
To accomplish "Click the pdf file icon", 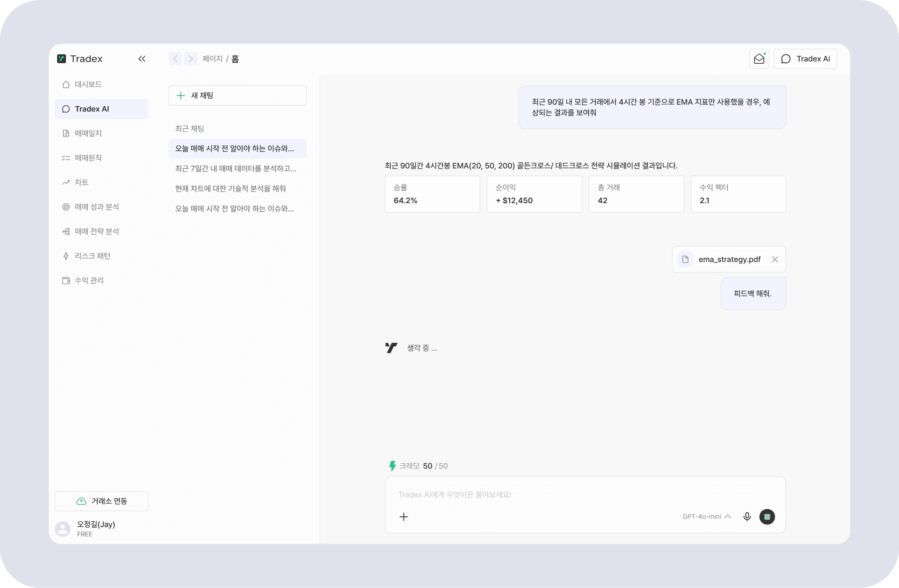I will (685, 259).
